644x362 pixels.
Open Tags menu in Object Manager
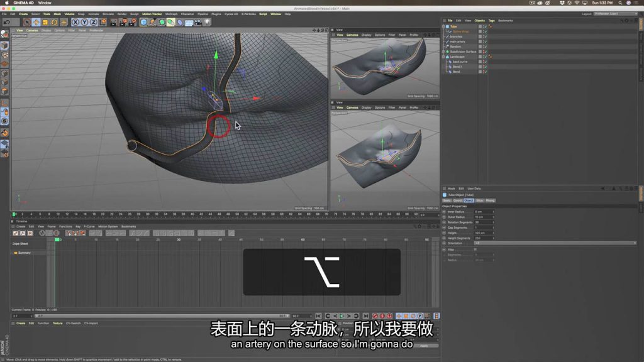pos(491,21)
